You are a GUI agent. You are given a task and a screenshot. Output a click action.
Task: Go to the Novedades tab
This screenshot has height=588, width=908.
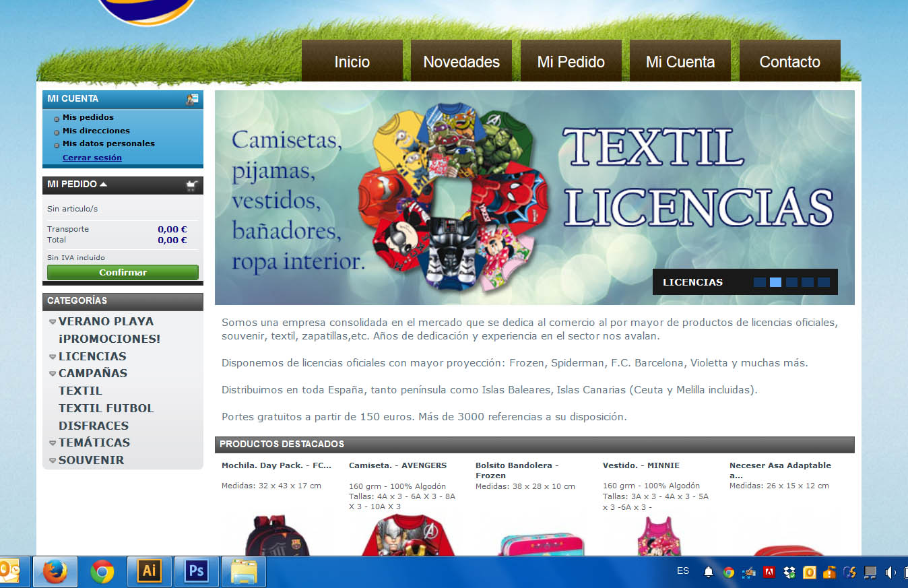[461, 61]
